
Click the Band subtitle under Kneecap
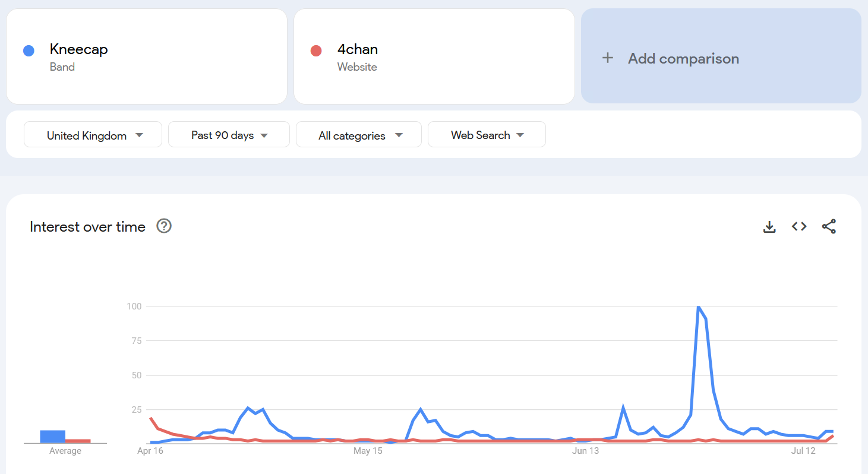62,67
